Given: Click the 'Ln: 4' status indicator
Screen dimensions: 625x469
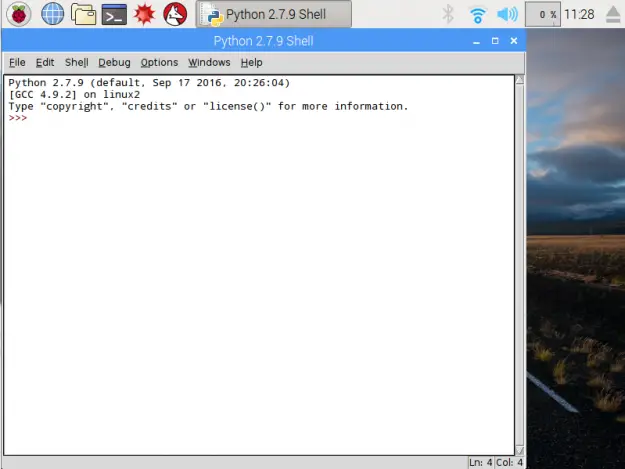Looking at the screenshot, I should (x=480, y=463).
